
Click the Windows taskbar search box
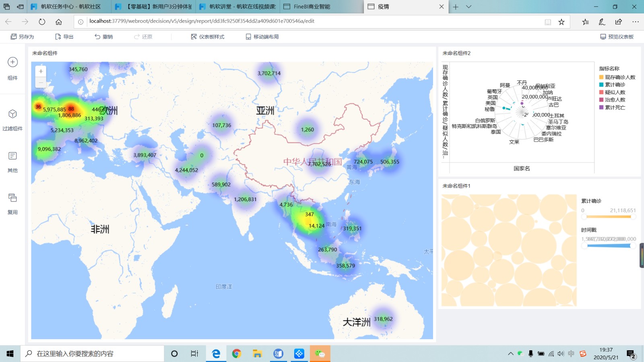(92, 354)
